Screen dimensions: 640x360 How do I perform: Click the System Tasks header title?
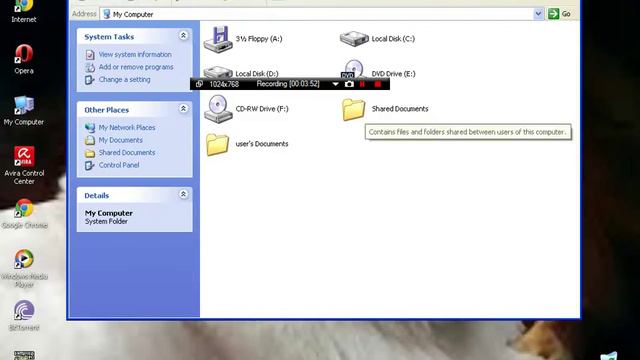click(109, 37)
